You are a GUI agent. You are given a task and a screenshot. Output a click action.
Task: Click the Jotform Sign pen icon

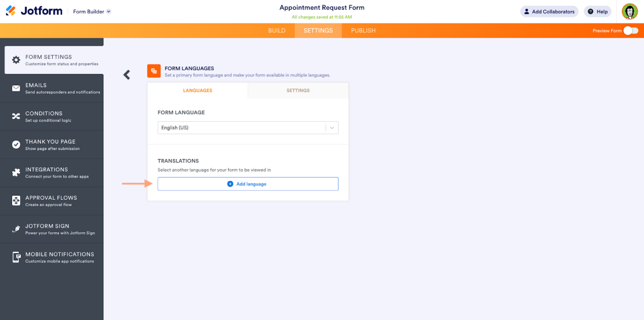coord(15,229)
